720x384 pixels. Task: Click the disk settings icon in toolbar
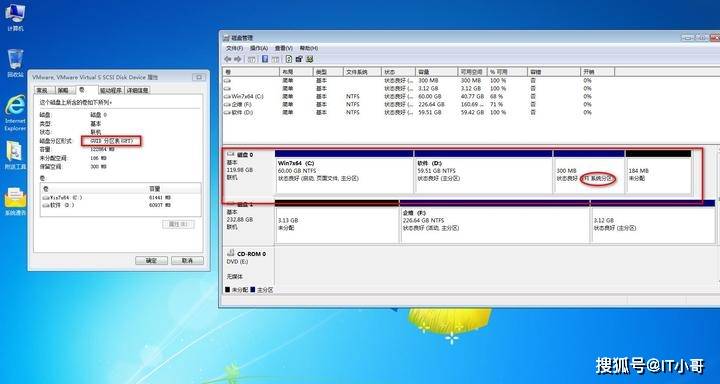[299, 59]
